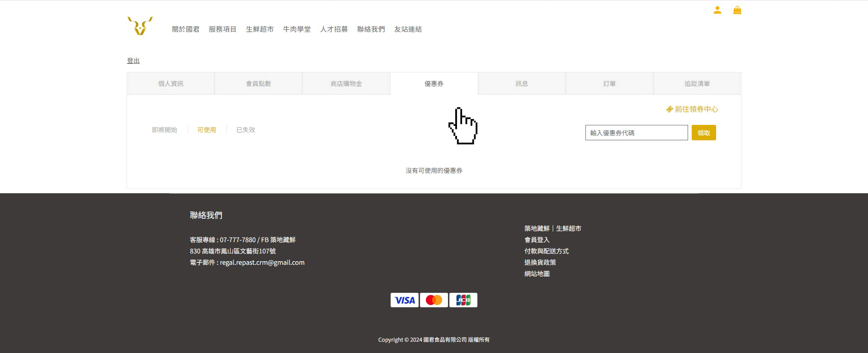Go to homepage via bull logo
Viewport: 868px width, 353px height.
(x=140, y=26)
